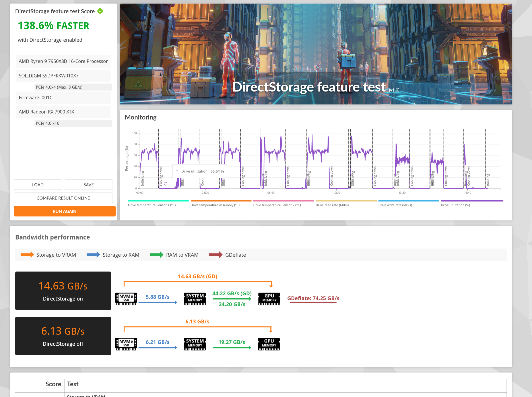Click the LOAD button
The width and height of the screenshot is (532, 397).
(x=38, y=185)
